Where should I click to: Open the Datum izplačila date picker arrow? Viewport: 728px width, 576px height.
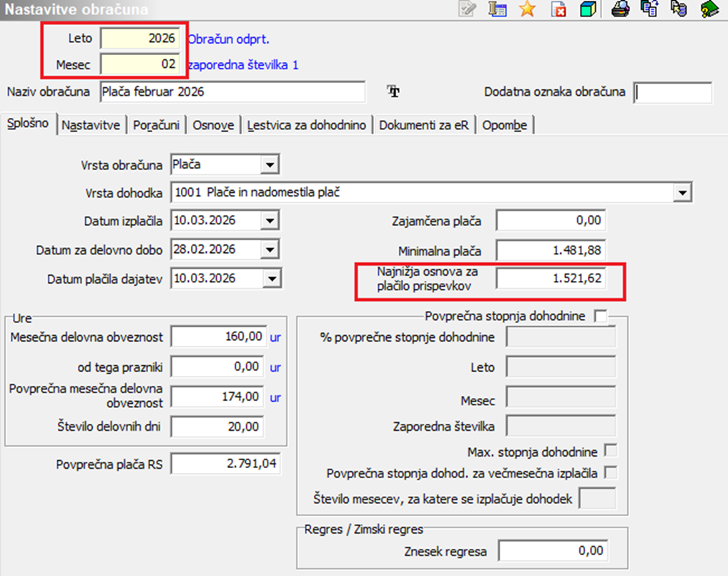pos(270,221)
